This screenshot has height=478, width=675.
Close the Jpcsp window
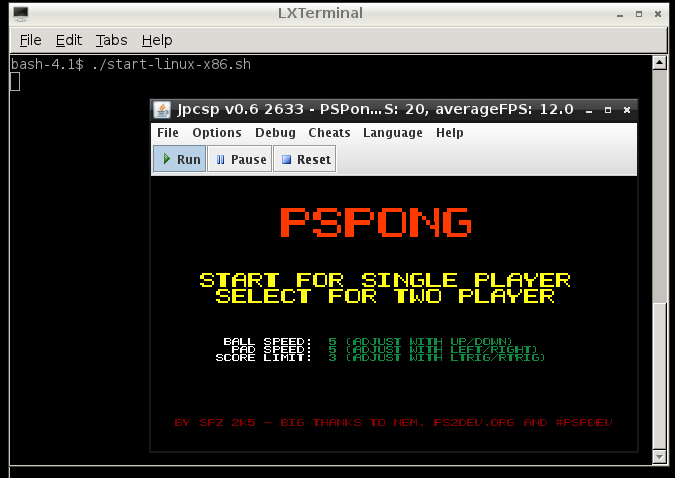tap(627, 110)
